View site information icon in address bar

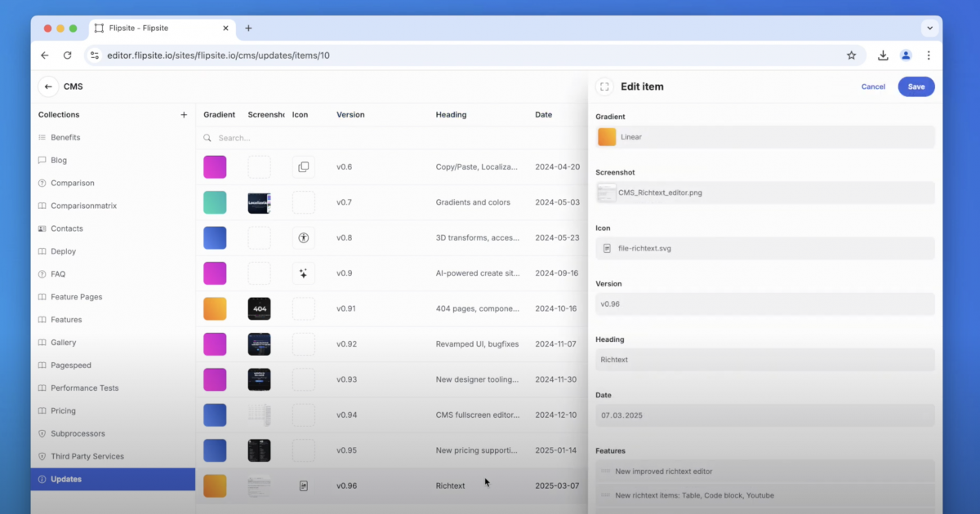95,55
